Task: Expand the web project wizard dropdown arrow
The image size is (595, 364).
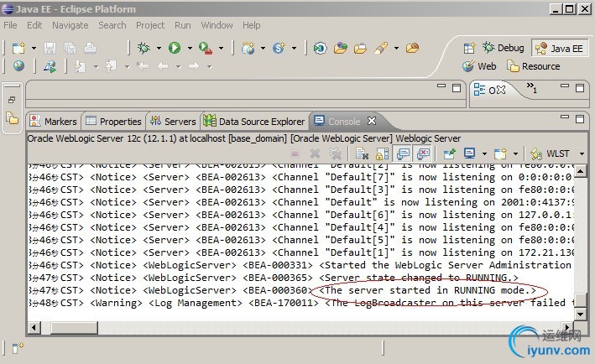Action: point(263,48)
